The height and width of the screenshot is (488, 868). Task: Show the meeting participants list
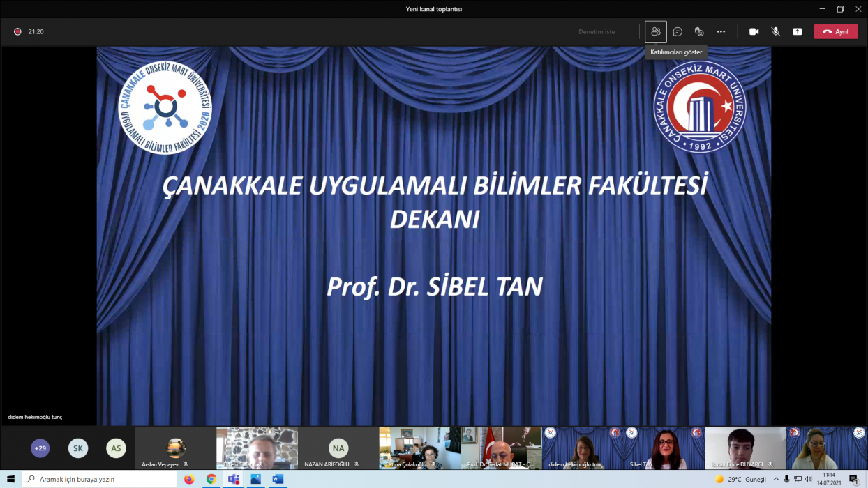(655, 31)
